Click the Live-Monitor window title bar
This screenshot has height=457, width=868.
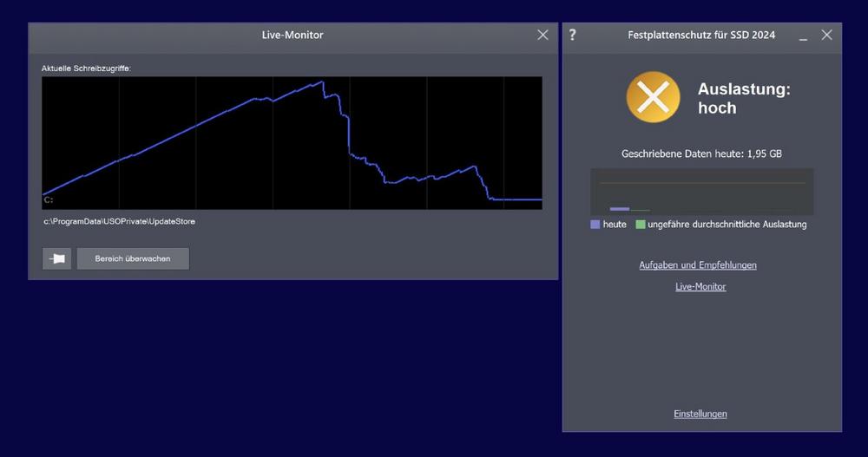tap(293, 35)
